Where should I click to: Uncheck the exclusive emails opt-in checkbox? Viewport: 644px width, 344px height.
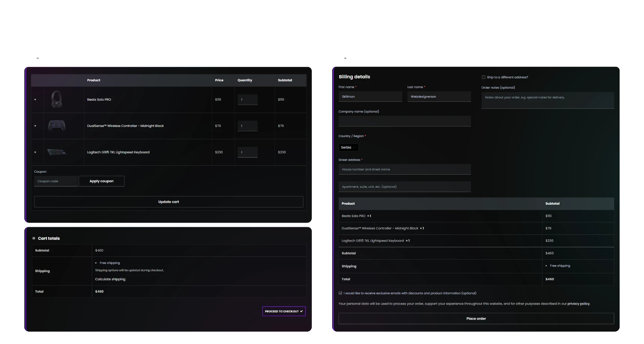tap(340, 293)
